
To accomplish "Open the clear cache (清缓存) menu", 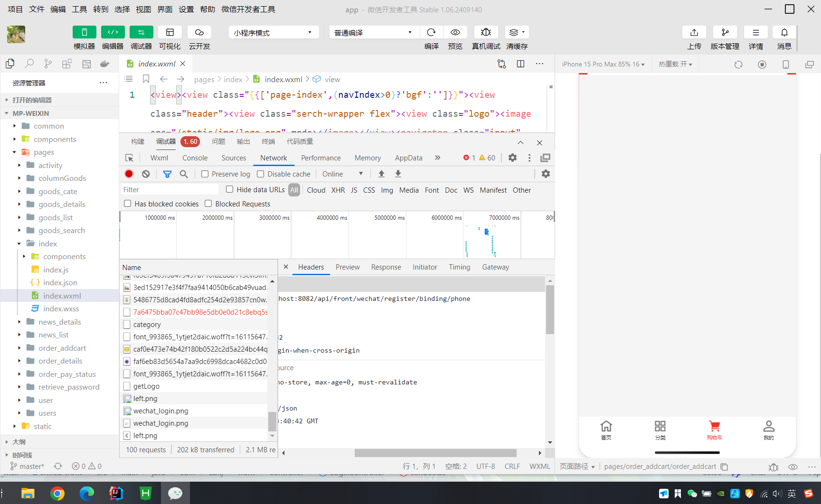I will [x=517, y=32].
